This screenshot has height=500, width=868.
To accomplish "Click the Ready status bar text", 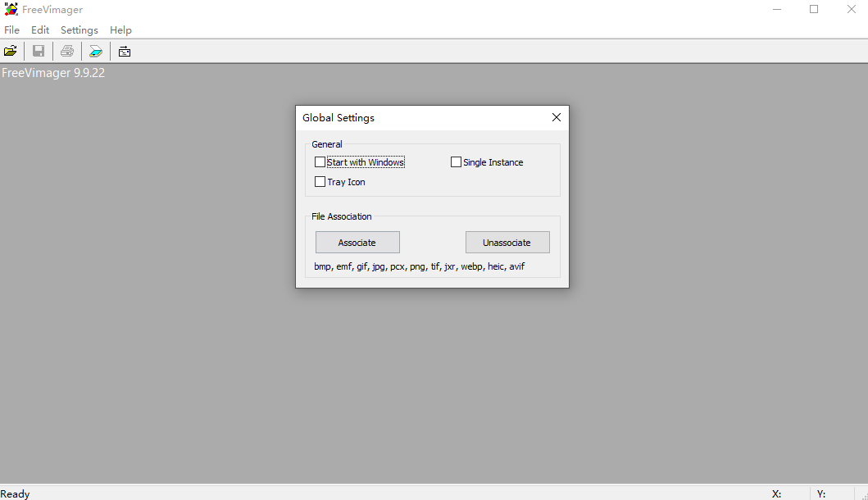I will pyautogui.click(x=16, y=493).
